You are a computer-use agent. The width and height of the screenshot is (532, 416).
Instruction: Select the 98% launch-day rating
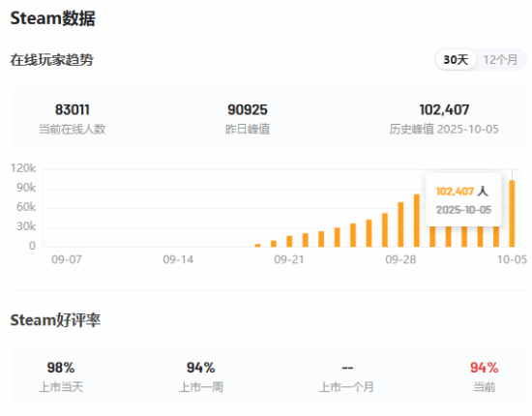(x=61, y=368)
